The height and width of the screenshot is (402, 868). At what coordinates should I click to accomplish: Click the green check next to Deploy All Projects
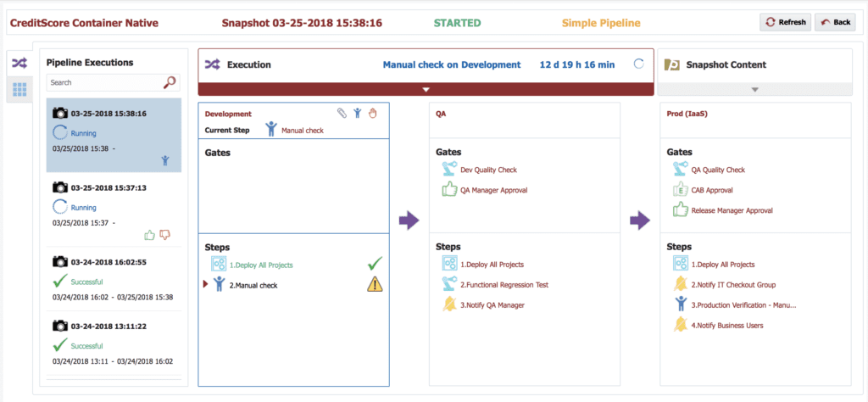pos(376,264)
